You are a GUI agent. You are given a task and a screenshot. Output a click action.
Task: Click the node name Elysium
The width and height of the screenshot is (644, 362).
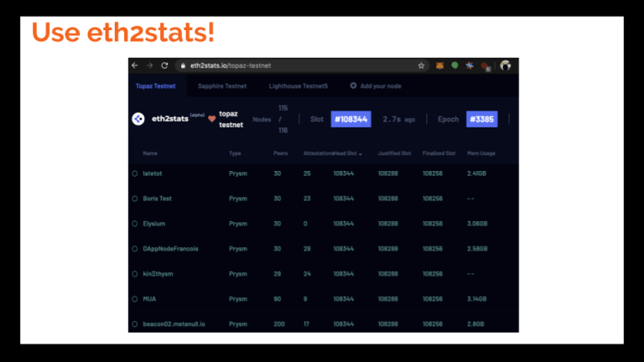click(154, 224)
